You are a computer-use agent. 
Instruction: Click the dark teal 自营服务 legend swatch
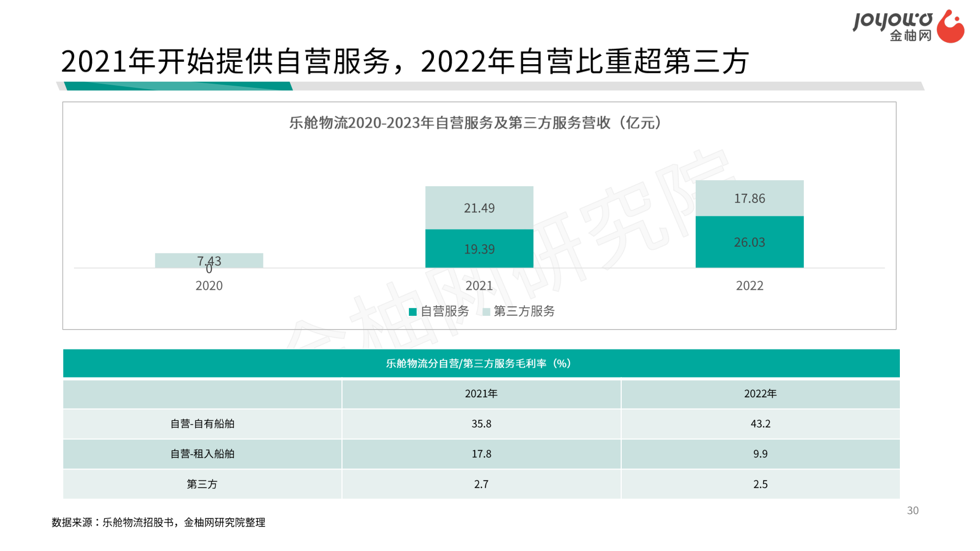(413, 312)
